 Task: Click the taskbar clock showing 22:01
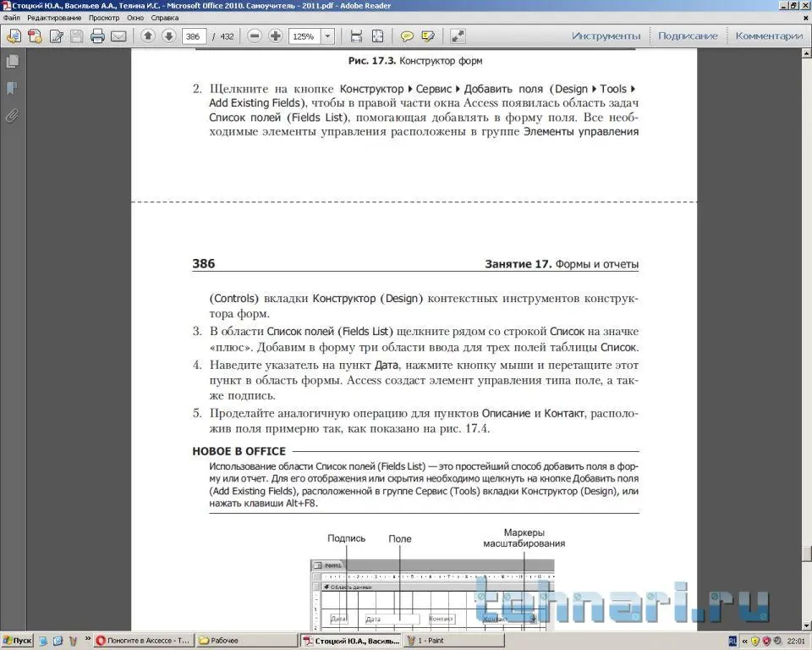[x=796, y=642]
